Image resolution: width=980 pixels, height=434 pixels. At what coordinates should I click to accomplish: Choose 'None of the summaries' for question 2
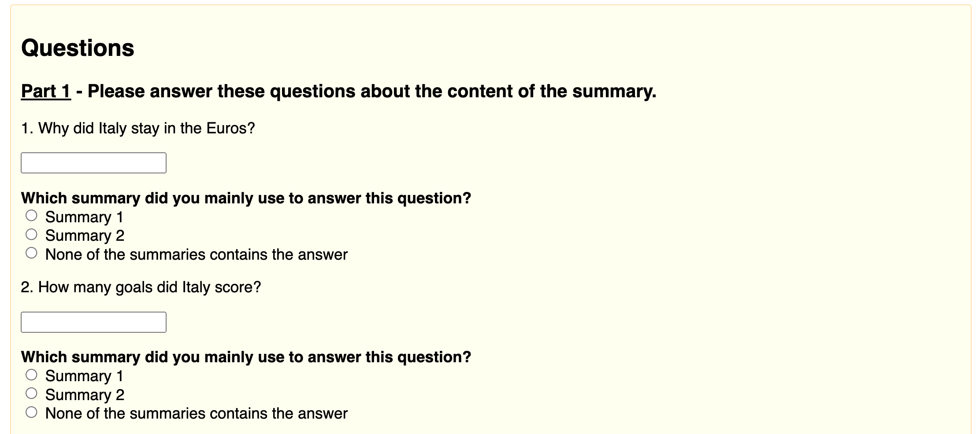[x=31, y=412]
